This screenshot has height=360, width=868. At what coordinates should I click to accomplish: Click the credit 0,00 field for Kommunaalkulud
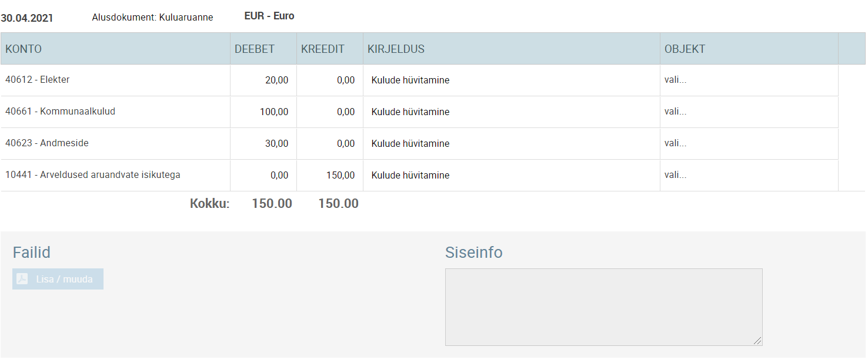point(346,112)
